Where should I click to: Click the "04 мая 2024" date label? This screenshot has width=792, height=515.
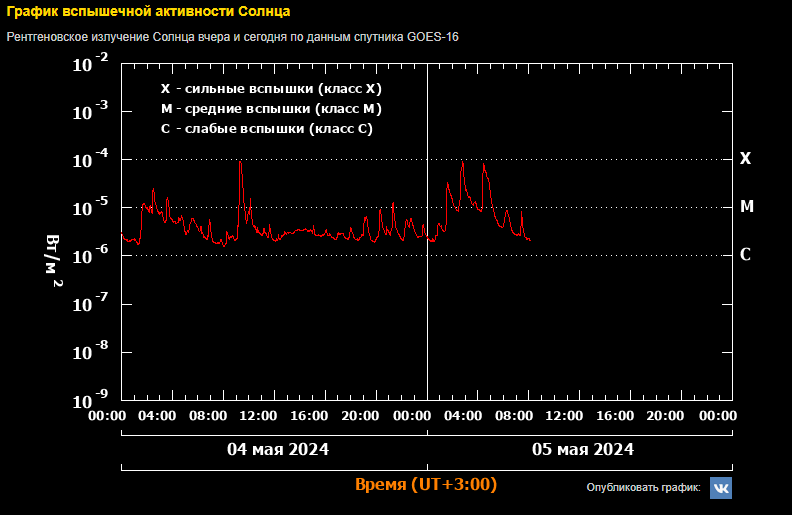pyautogui.click(x=277, y=449)
